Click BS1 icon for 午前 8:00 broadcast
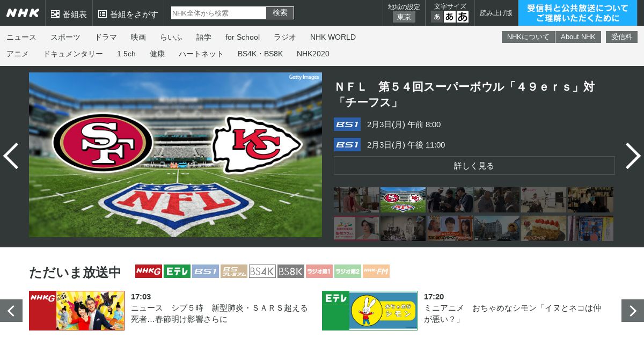644x338 pixels. pyautogui.click(x=347, y=124)
